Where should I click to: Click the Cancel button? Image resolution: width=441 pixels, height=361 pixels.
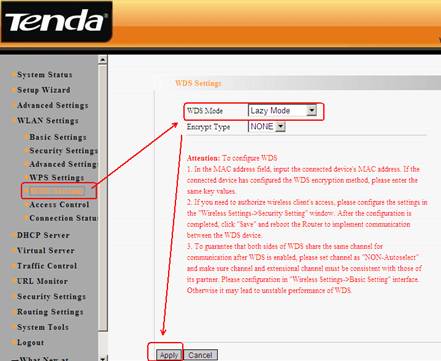(x=200, y=355)
